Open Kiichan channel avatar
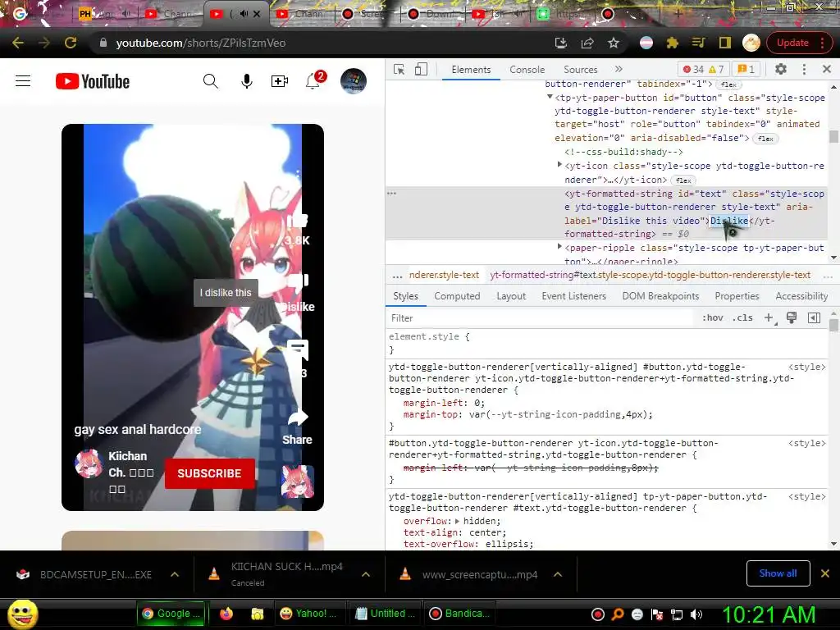Screen dimensions: 840x630 (89, 463)
